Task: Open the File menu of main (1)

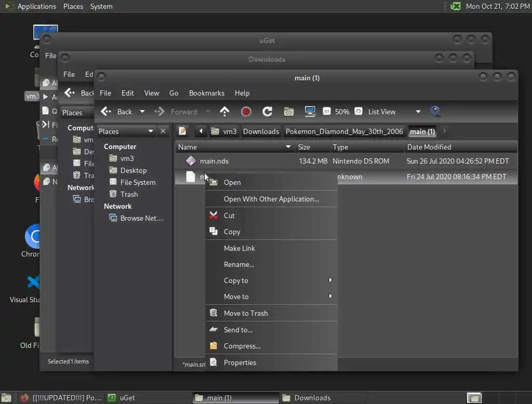Action: coord(105,93)
